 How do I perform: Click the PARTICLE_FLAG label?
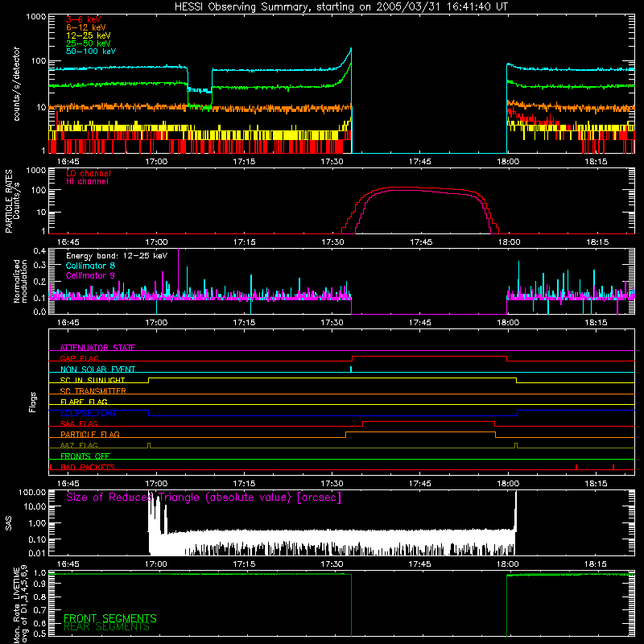(90, 434)
